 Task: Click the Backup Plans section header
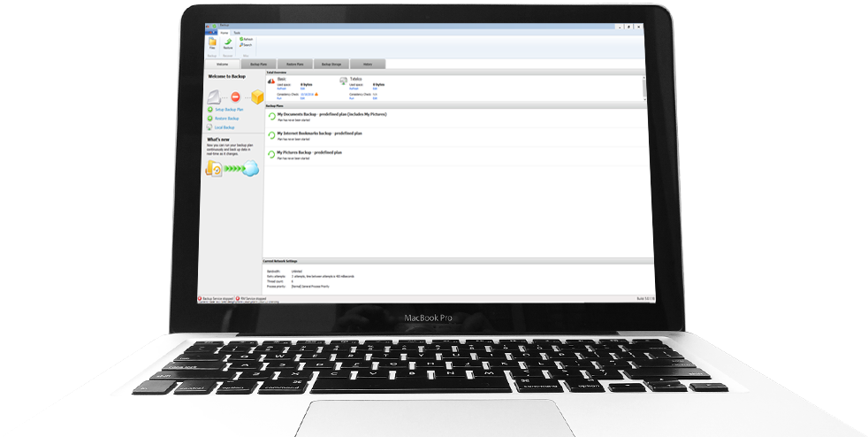[455, 105]
